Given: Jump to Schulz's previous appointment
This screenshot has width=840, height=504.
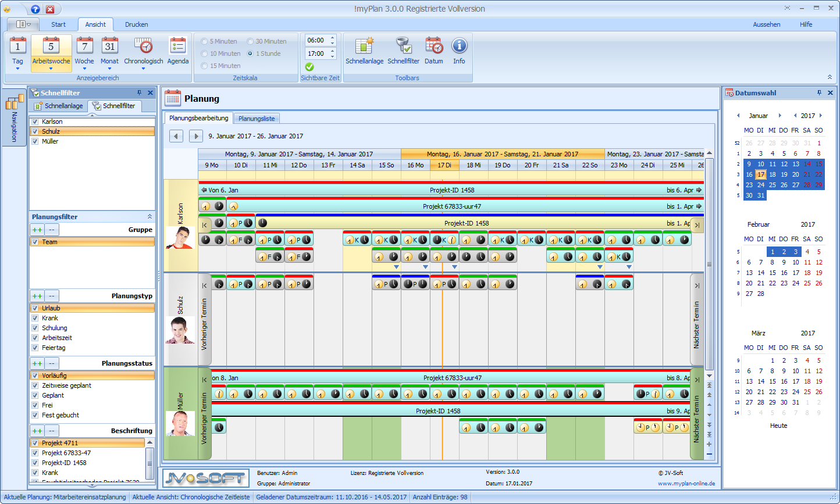Looking at the screenshot, I should (204, 319).
